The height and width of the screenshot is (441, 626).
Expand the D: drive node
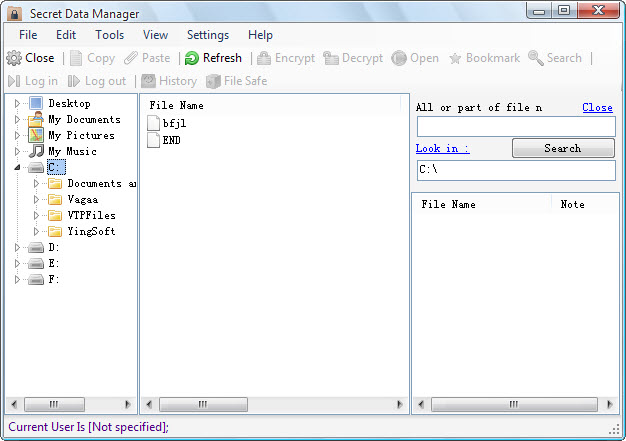tap(17, 248)
